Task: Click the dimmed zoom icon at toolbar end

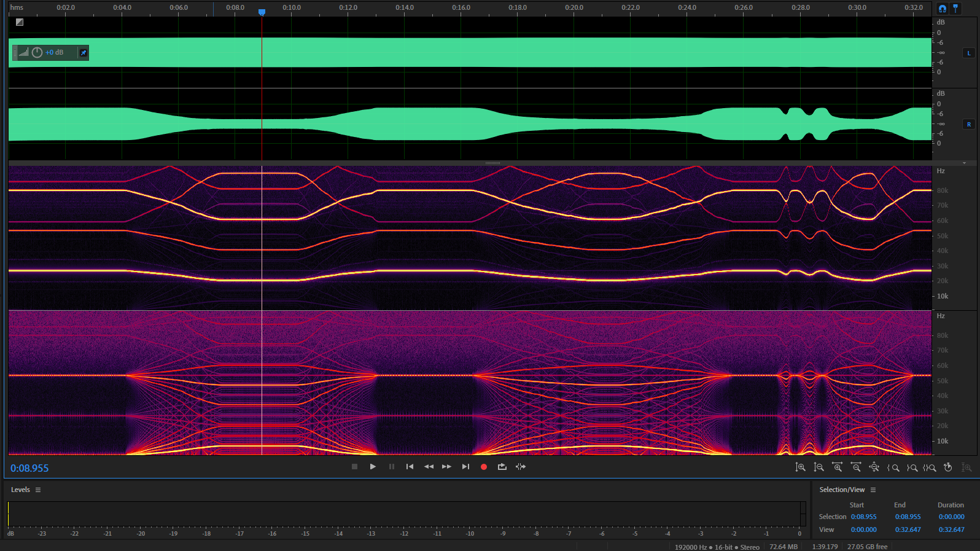Action: pyautogui.click(x=966, y=467)
